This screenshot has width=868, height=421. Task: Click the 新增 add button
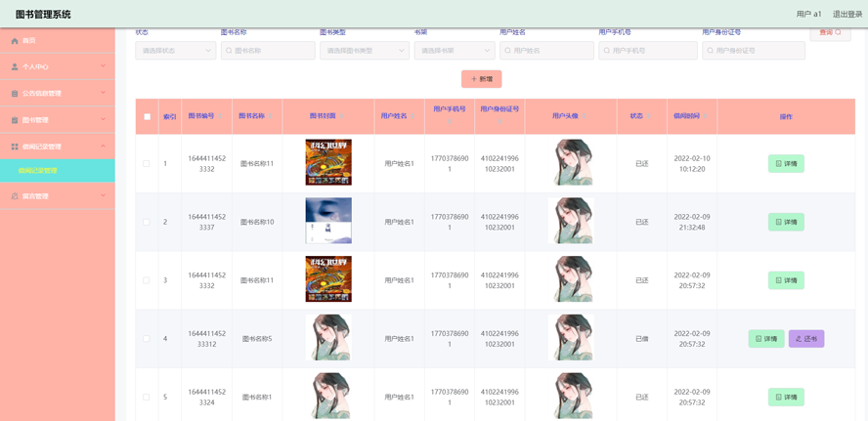[481, 79]
